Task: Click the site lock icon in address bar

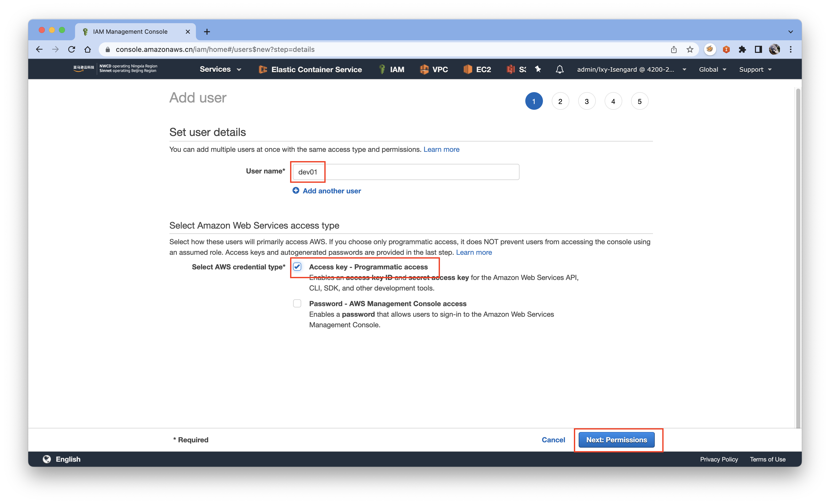Action: (x=108, y=50)
